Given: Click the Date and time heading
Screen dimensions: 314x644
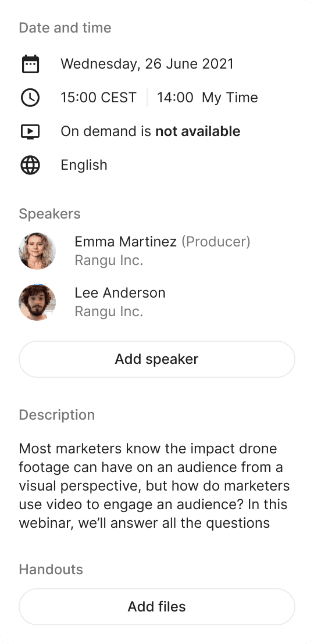Looking at the screenshot, I should 65,28.
